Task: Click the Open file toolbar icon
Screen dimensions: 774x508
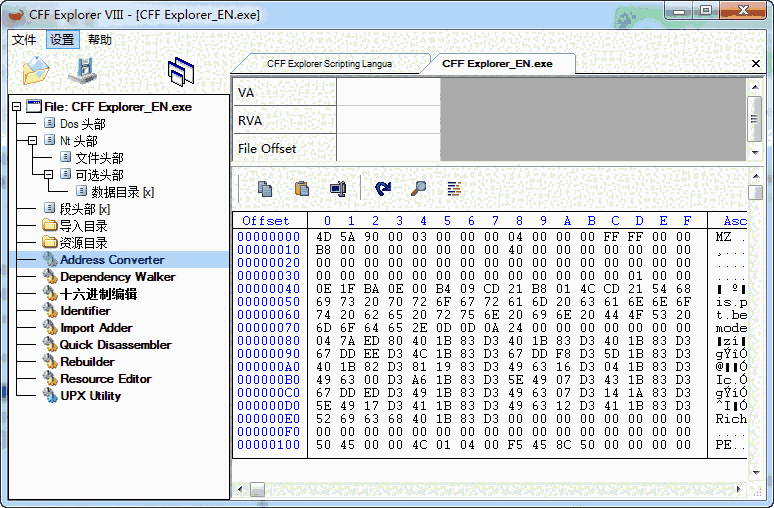Action: (x=35, y=70)
